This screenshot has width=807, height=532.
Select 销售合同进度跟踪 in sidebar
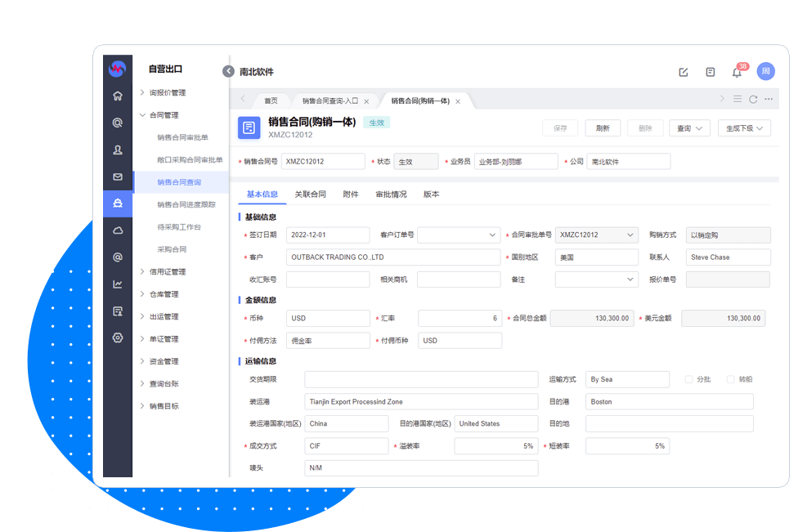click(186, 204)
